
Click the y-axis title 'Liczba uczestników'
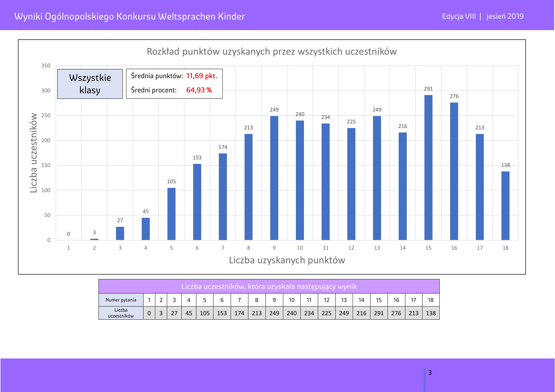(33, 153)
